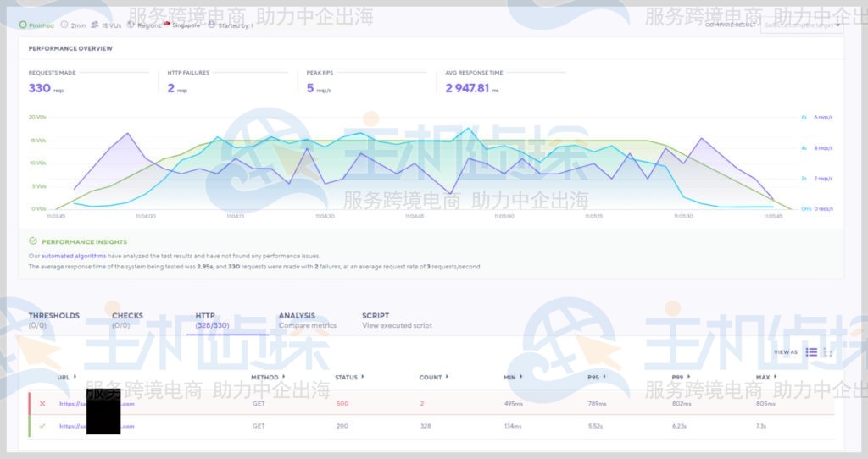Click the 2min duration clock icon
The height and width of the screenshot is (459, 868).
point(64,25)
